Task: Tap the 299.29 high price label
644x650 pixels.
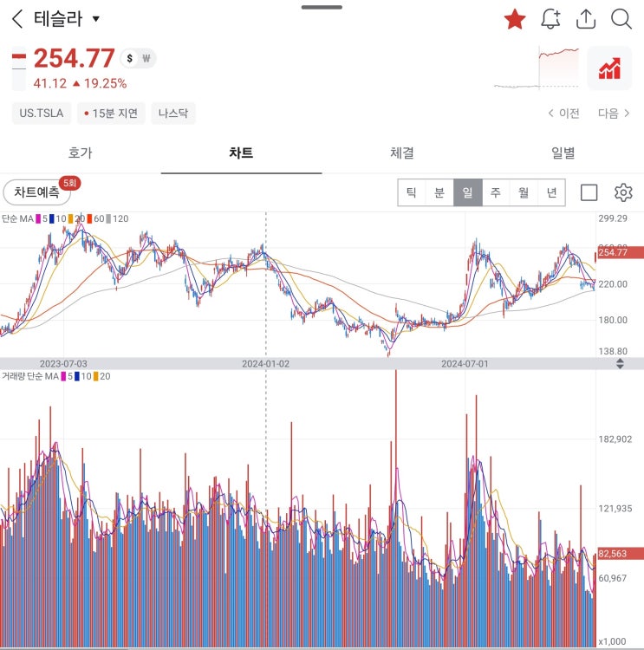Action: pos(613,218)
